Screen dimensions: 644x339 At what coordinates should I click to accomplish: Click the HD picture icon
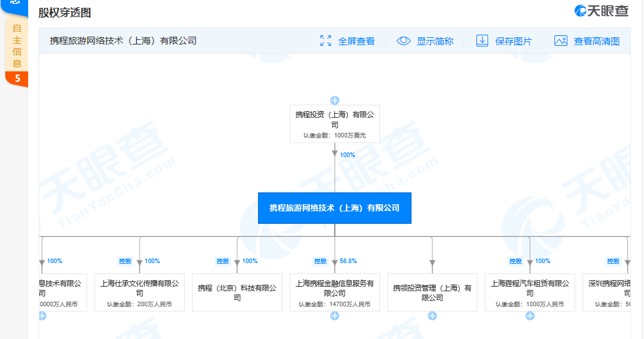tap(561, 41)
